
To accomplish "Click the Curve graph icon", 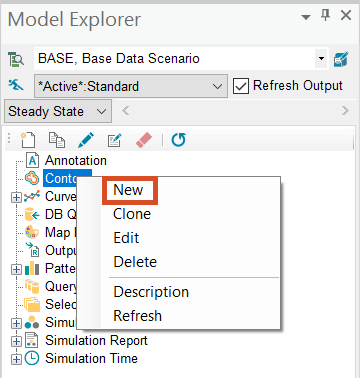I will [x=32, y=196].
